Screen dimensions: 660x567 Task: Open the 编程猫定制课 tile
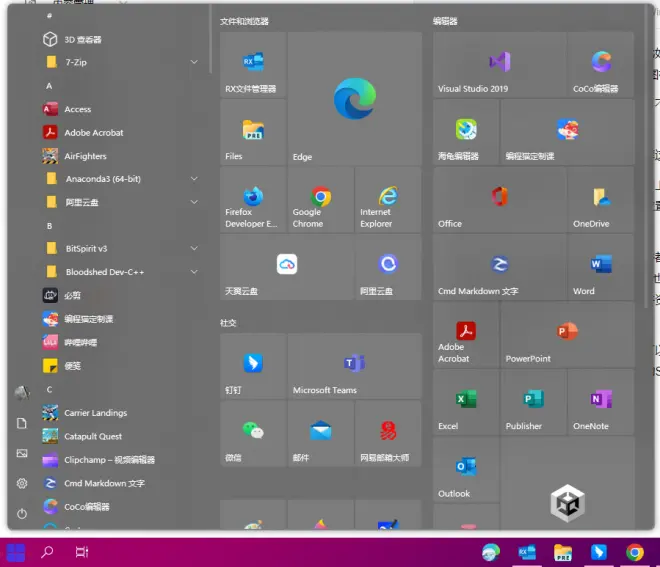click(567, 132)
